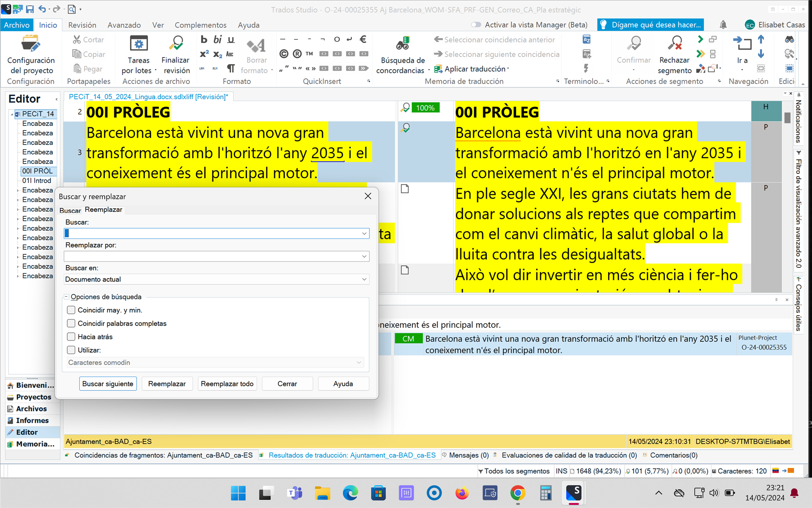Open the Buscar field dropdown arrow
This screenshot has height=508, width=812.
pos(364,233)
